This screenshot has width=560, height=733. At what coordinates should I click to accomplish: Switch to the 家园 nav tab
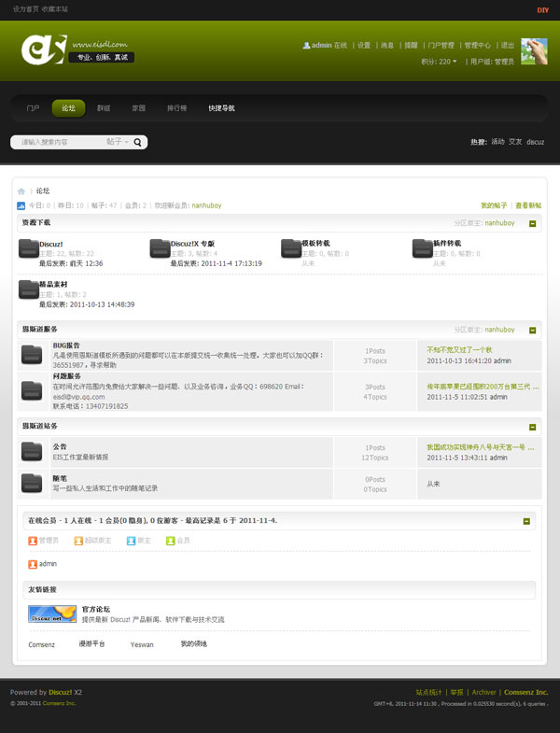[x=139, y=108]
